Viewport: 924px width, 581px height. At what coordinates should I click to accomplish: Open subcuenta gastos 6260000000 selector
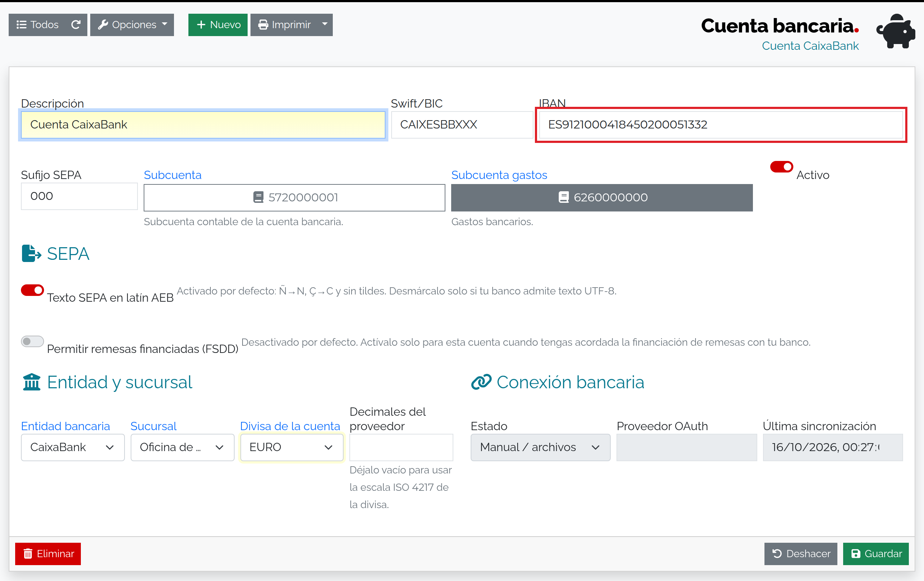(602, 198)
